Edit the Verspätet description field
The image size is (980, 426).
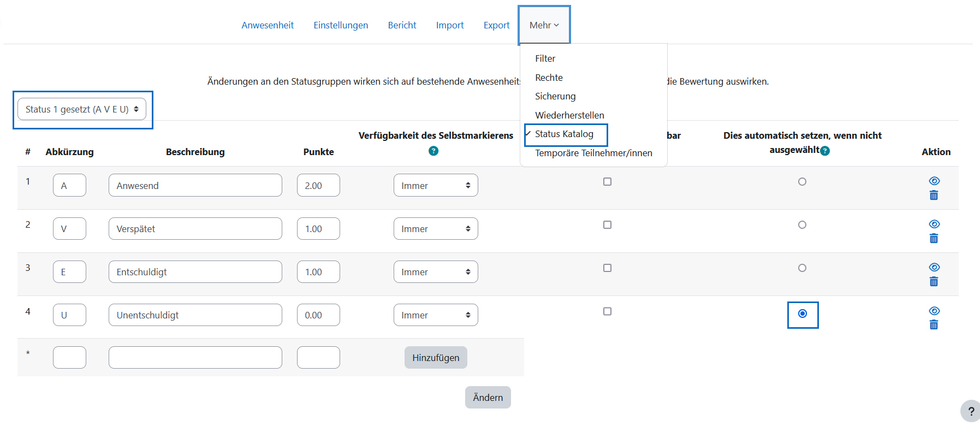click(x=195, y=228)
